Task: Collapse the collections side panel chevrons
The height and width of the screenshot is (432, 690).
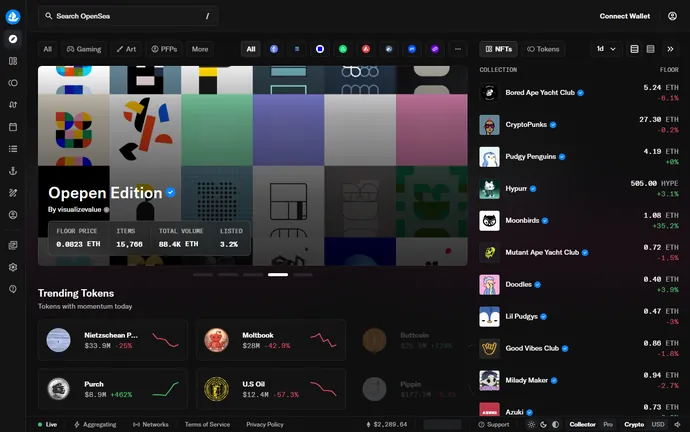Action: click(670, 49)
